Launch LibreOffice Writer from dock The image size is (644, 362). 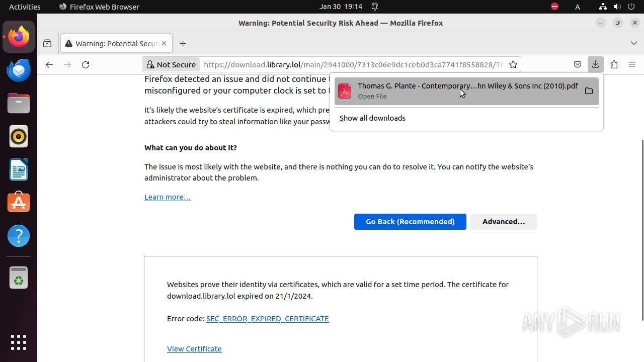click(19, 169)
